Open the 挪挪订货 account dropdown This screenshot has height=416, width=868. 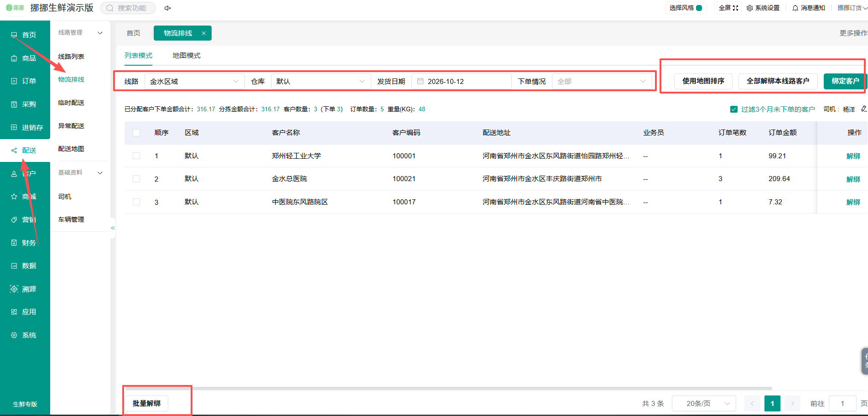(852, 8)
